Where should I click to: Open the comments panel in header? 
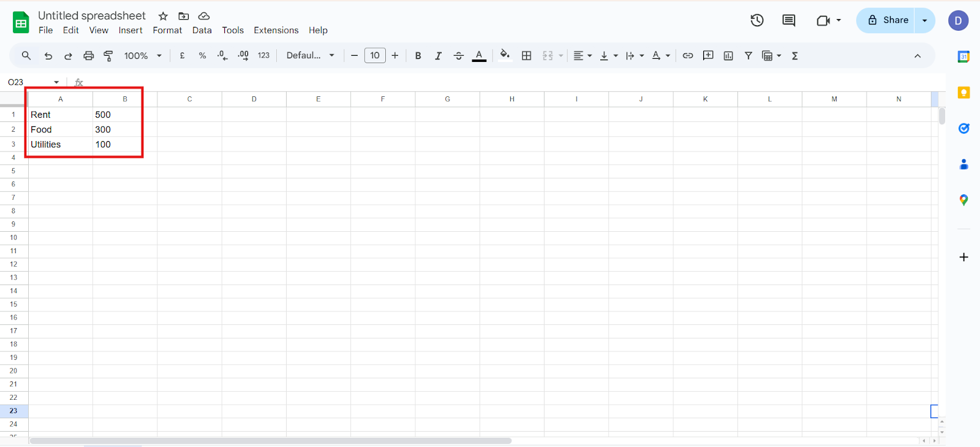pyautogui.click(x=789, y=20)
